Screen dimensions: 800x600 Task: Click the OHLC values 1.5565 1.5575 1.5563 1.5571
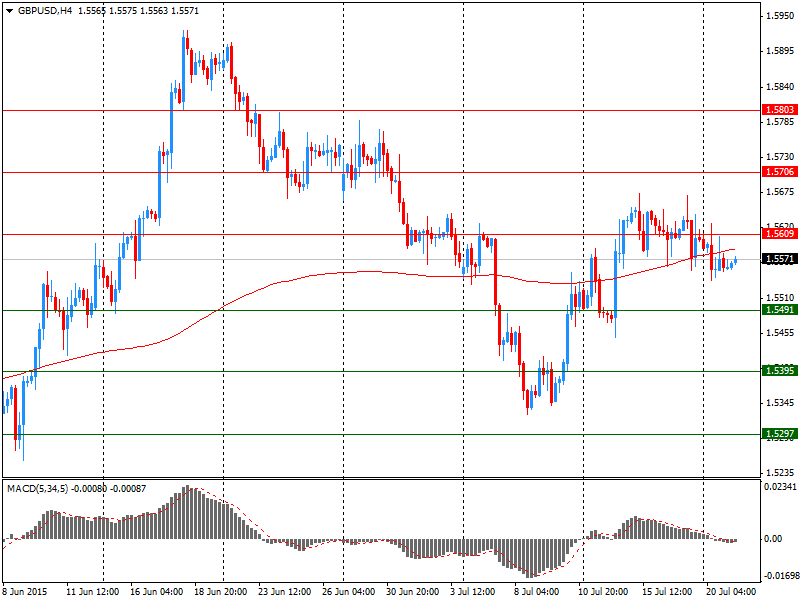[138, 11]
